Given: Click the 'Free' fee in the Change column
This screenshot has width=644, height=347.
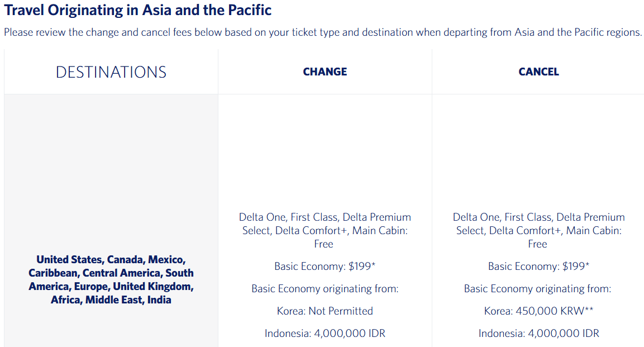Looking at the screenshot, I should 324,244.
